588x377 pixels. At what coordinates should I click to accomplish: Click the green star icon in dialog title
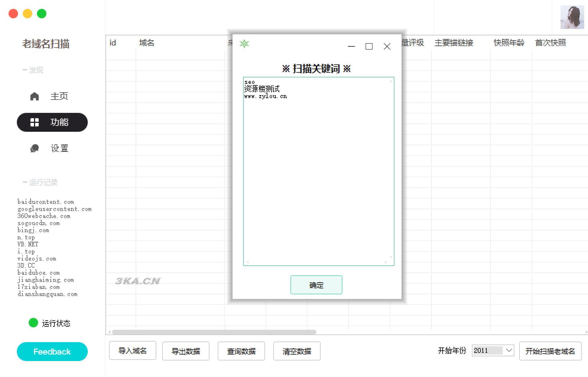point(244,44)
